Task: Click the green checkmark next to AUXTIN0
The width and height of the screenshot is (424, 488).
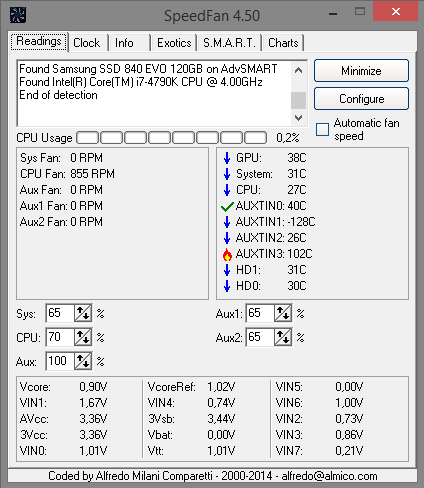Action: [x=227, y=207]
